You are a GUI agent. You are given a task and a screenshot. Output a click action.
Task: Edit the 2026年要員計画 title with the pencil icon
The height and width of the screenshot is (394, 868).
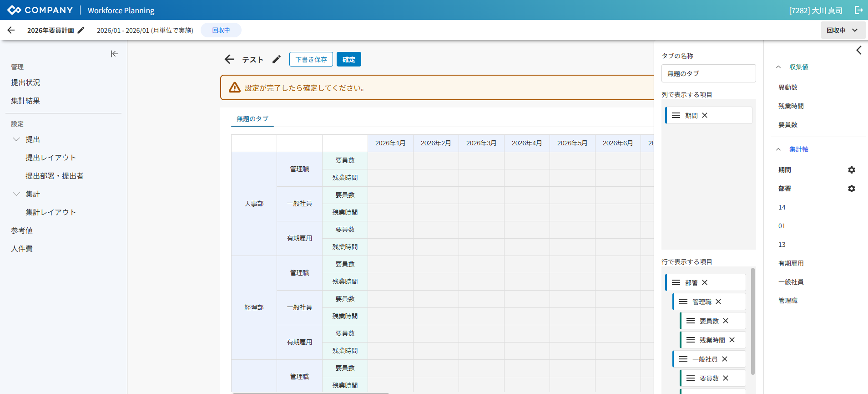(x=81, y=30)
